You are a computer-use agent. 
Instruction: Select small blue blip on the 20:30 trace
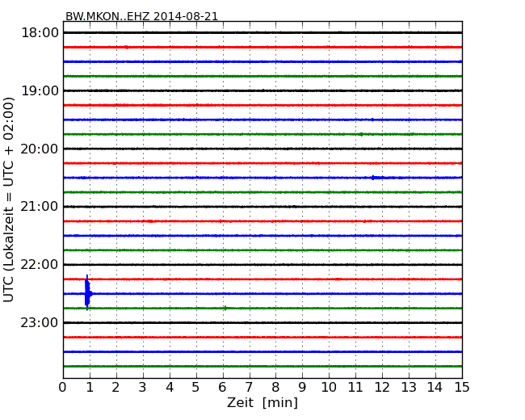coord(373,178)
